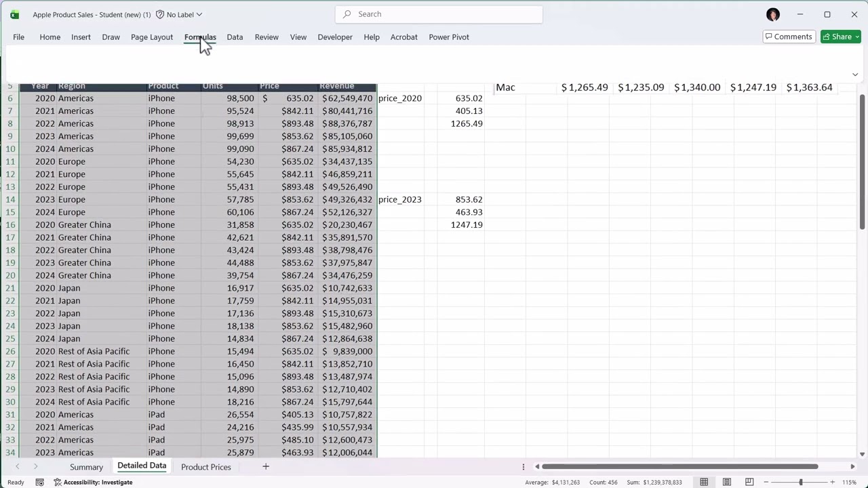Click the Data ribbon tab
The image size is (868, 488).
coord(235,37)
